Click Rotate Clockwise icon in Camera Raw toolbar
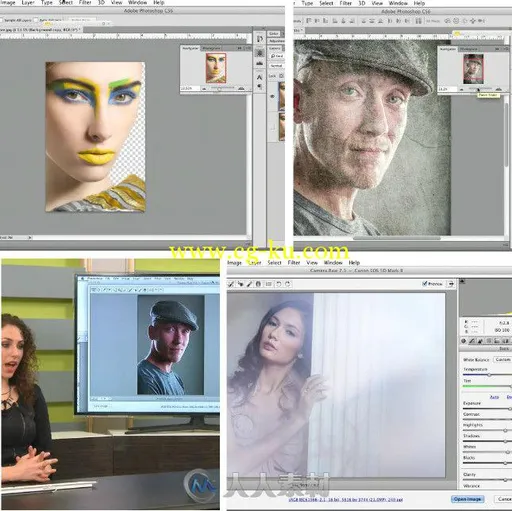The width and height of the screenshot is (512, 511). (x=288, y=284)
